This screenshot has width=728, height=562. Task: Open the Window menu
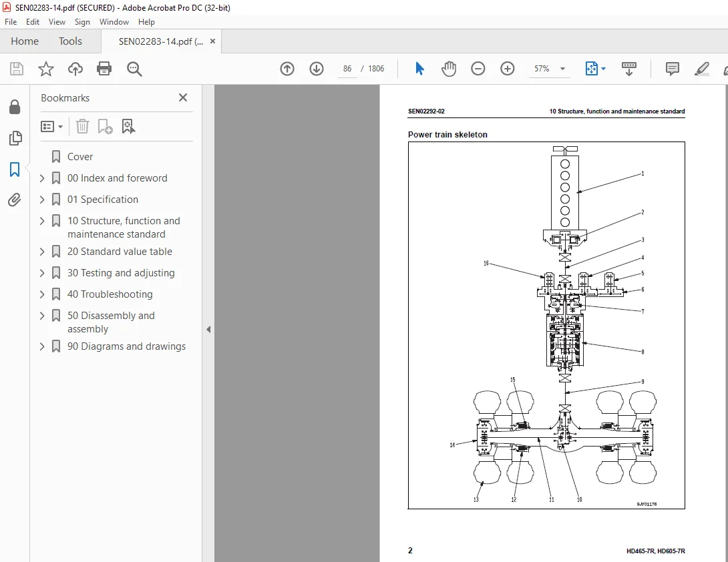[114, 22]
